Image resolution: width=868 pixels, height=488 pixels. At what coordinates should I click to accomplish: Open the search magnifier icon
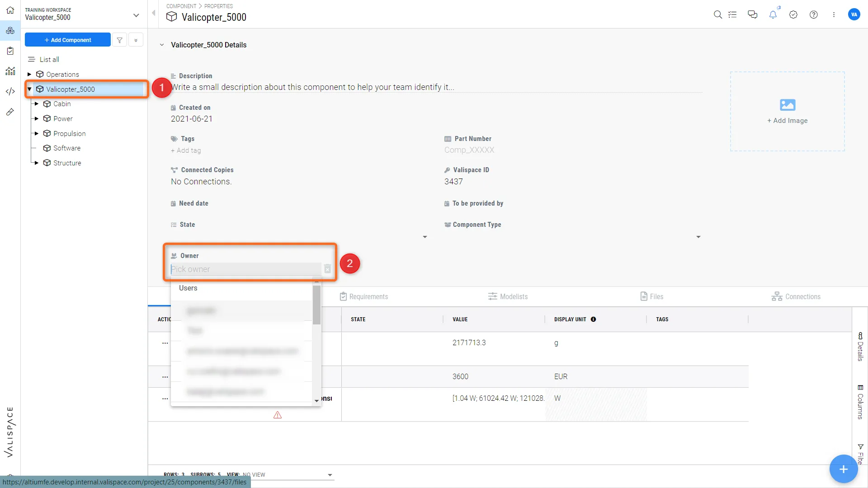coord(717,14)
